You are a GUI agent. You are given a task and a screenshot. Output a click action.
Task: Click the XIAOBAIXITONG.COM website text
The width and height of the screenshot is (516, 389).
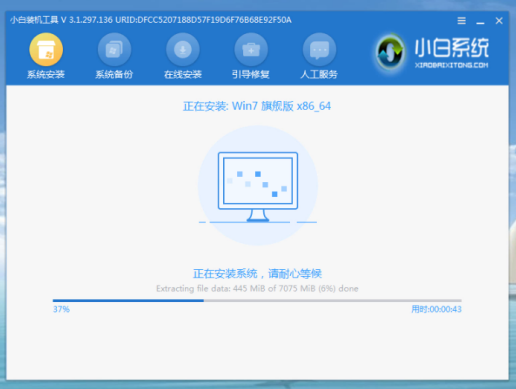(451, 65)
